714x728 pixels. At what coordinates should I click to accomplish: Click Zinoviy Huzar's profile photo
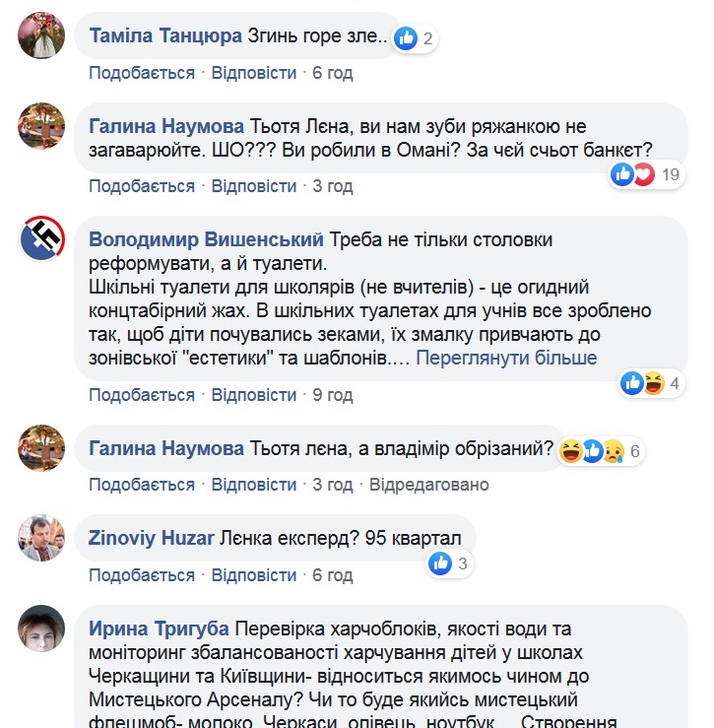42,538
